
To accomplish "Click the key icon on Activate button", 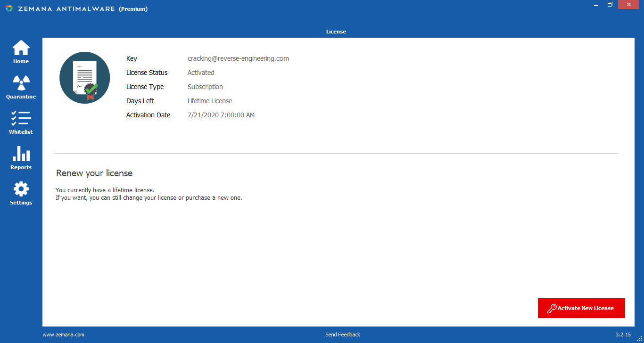I will point(552,308).
